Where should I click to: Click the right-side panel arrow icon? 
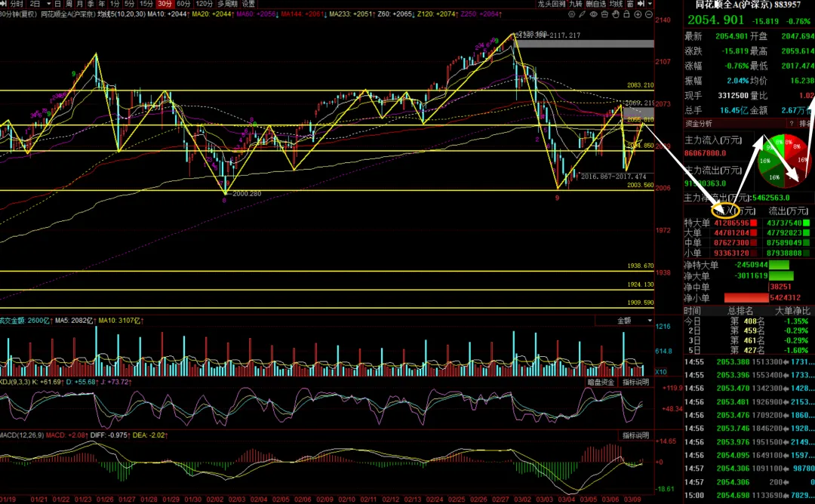[x=641, y=4]
